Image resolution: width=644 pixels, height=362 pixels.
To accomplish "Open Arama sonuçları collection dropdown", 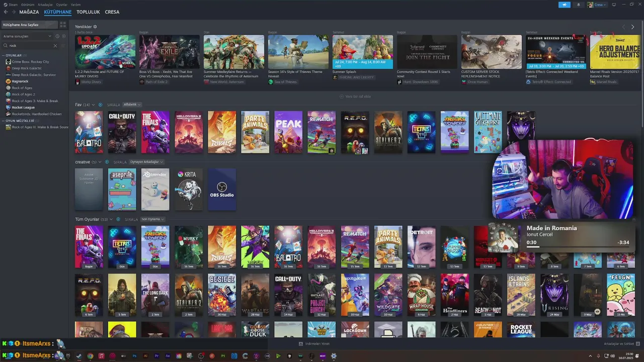I will click(x=27, y=36).
